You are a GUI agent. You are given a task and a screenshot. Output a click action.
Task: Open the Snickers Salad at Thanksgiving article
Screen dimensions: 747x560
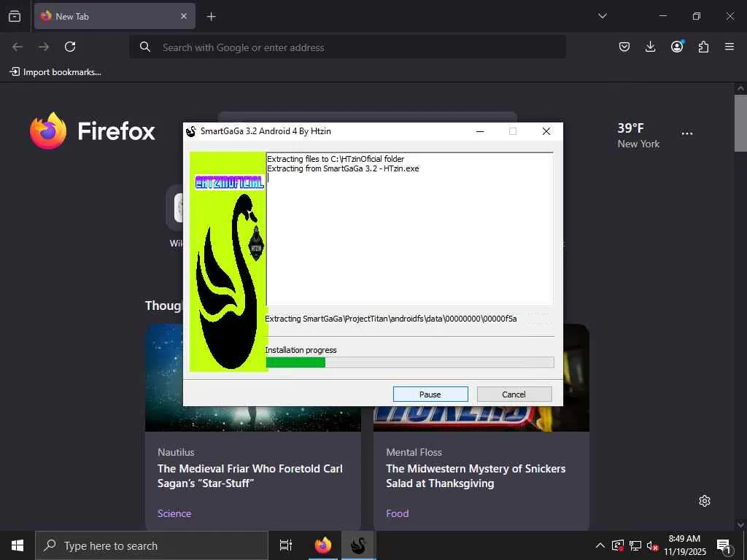(476, 475)
